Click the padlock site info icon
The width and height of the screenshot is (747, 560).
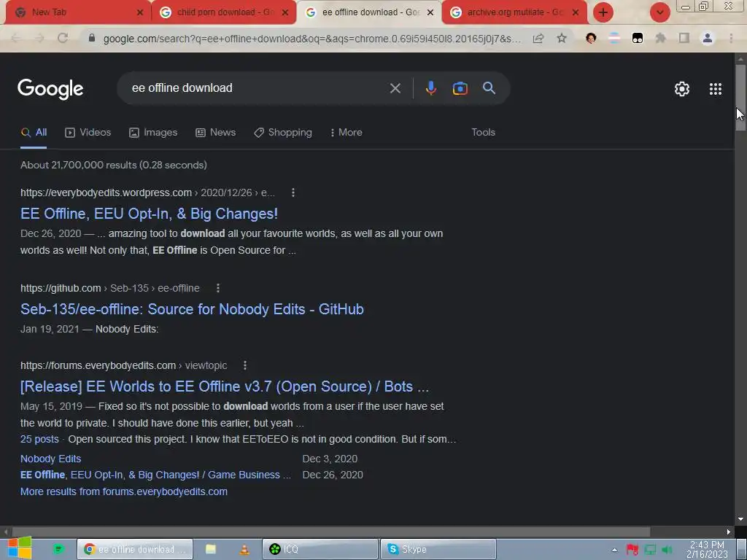[92, 38]
